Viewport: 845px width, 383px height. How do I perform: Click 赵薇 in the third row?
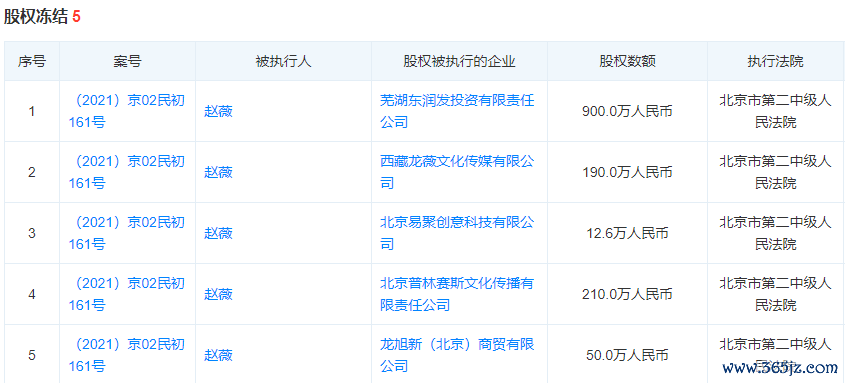(218, 233)
